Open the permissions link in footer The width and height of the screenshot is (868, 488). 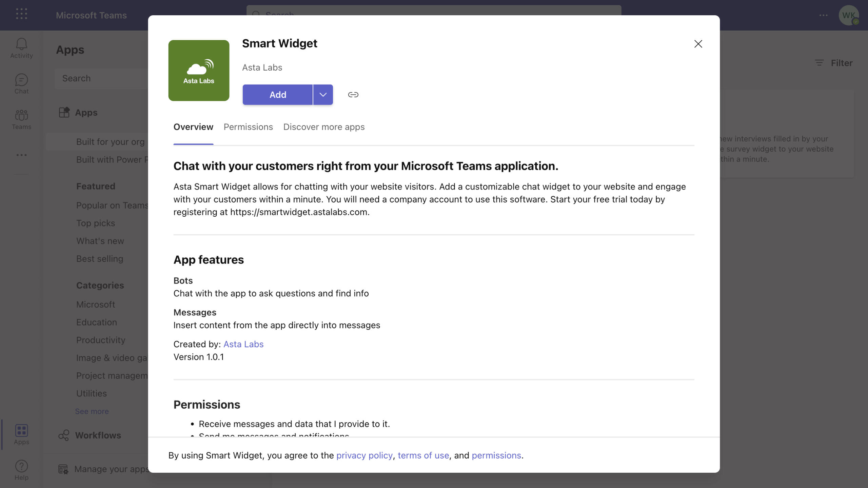[496, 455]
